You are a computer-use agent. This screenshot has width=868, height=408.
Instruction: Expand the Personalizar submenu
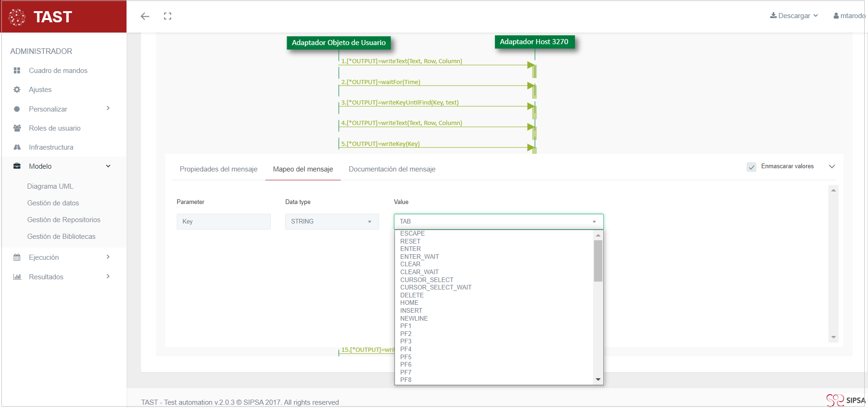108,109
